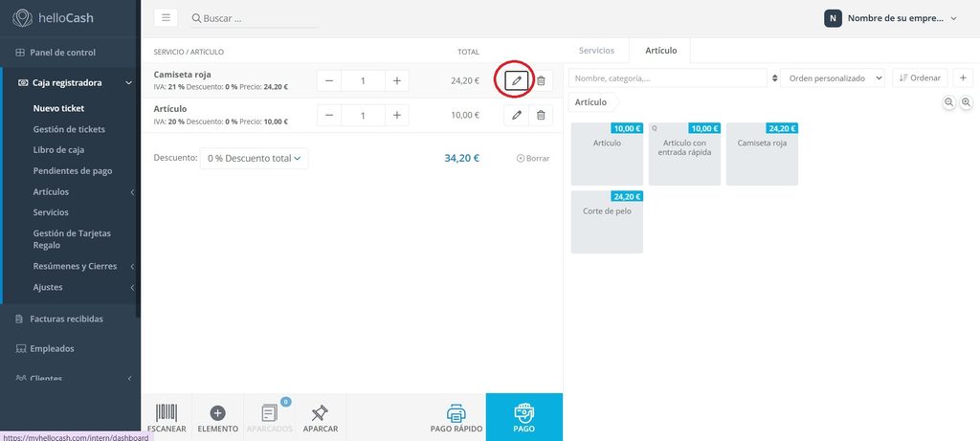Open Gestión de tickets
The height and width of the screenshot is (441, 980).
click(69, 129)
